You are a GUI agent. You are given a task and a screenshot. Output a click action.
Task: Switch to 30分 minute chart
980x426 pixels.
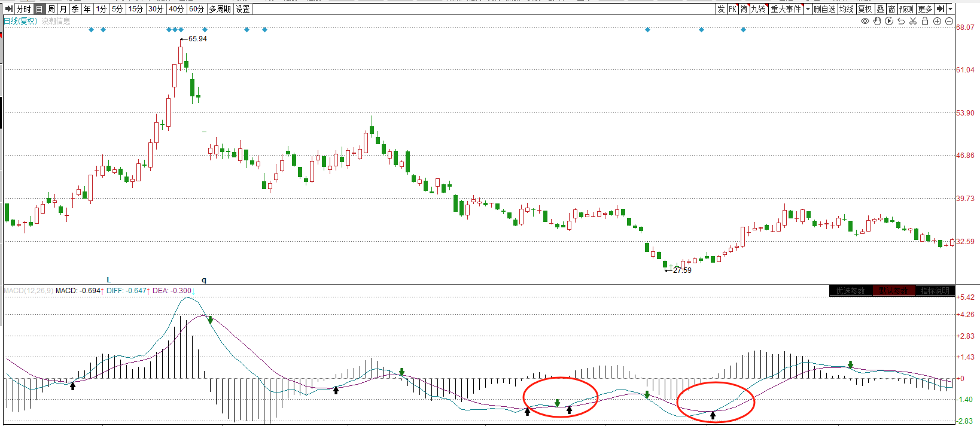(x=156, y=9)
